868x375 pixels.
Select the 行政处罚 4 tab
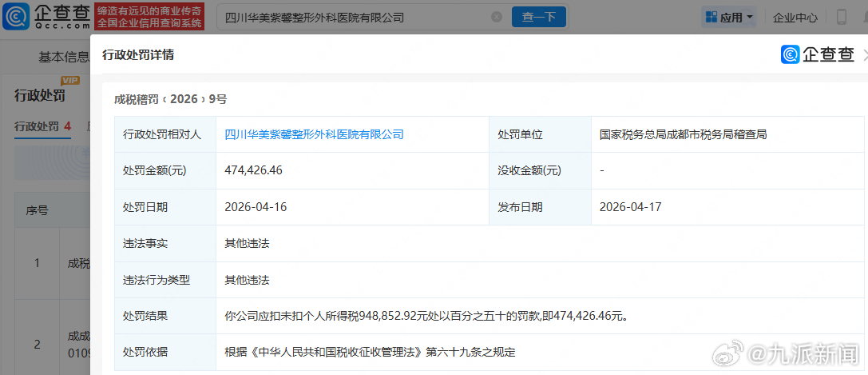(42, 126)
